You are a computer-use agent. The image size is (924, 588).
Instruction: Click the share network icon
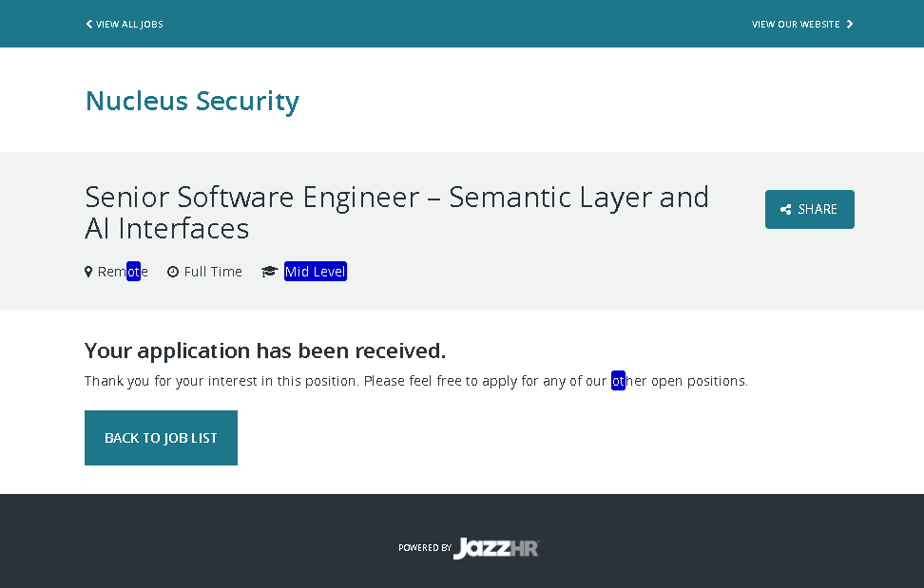tap(786, 210)
